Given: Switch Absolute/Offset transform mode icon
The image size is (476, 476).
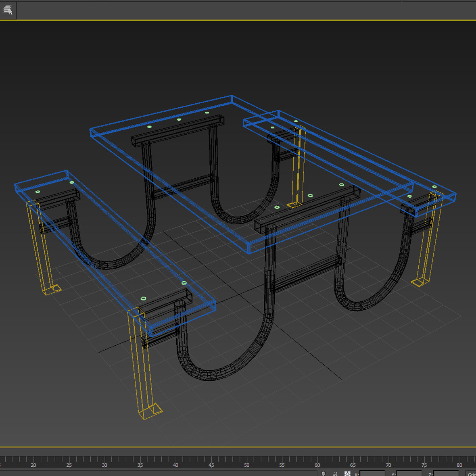Looking at the screenshot, I should click(x=347, y=474).
